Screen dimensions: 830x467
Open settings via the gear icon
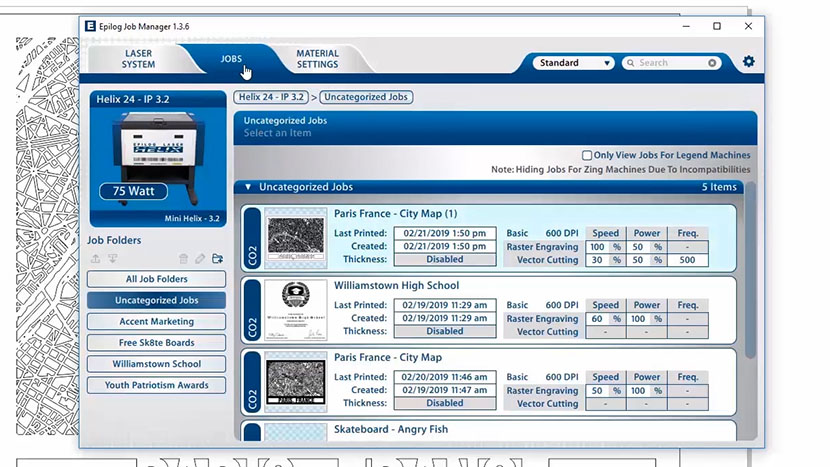pos(748,62)
